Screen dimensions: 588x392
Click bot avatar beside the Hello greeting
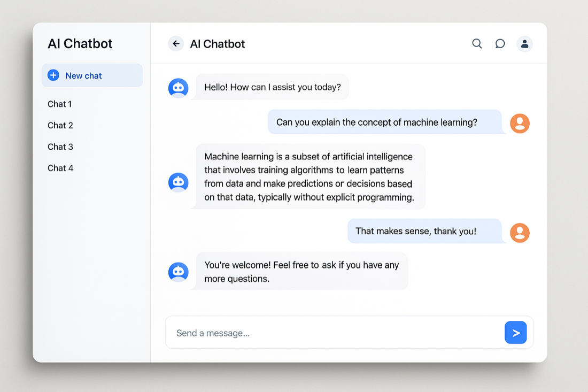[178, 88]
